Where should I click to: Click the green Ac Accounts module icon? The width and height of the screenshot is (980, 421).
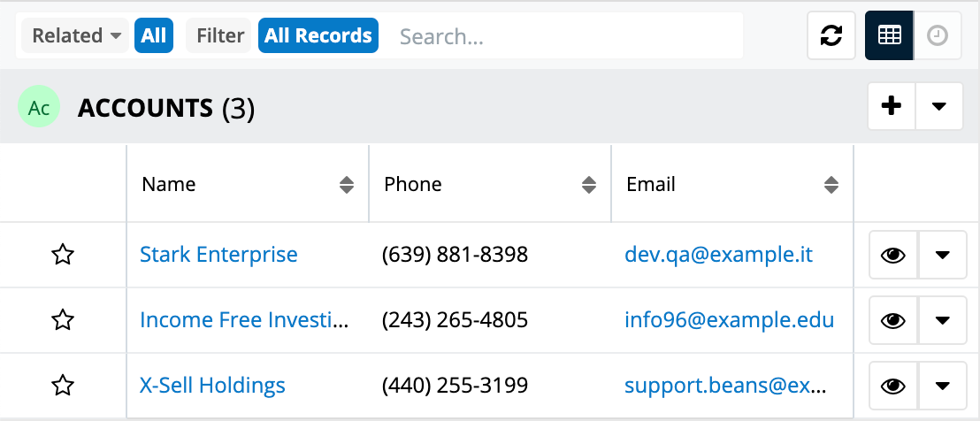click(39, 108)
